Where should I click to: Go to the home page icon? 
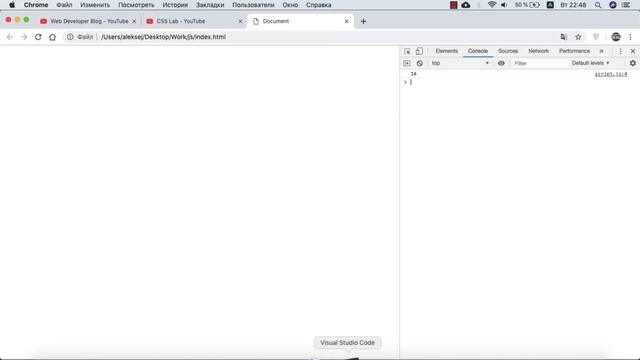[52, 37]
